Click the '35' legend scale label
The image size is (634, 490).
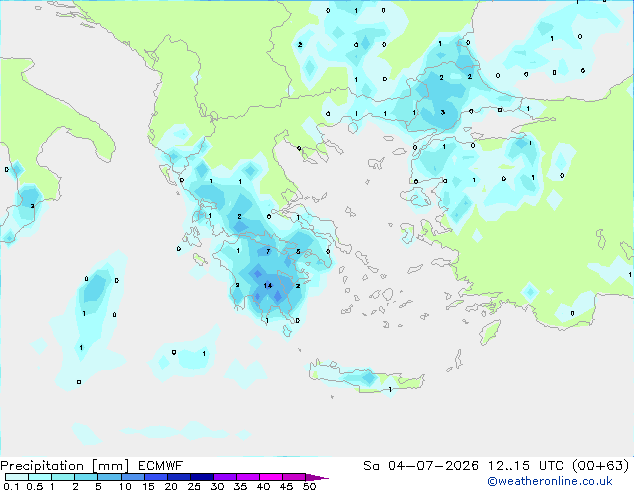240,486
